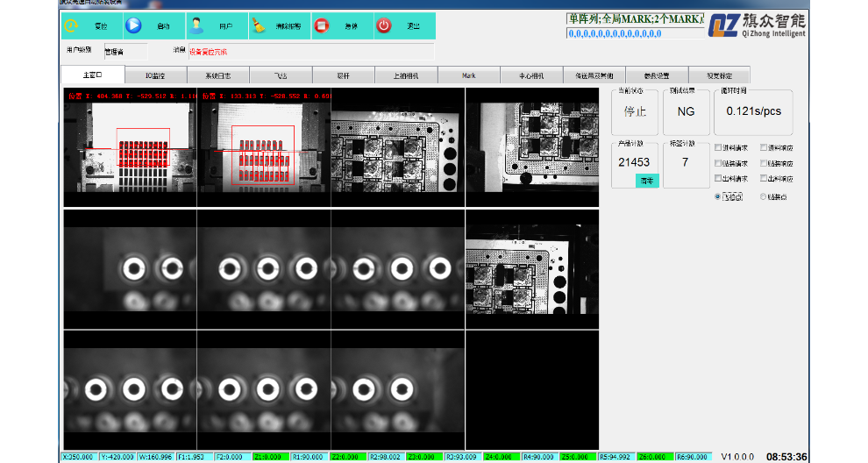Screen dimensions: 868x463
Task: Open the 系统日志 tab
Action: (217, 75)
